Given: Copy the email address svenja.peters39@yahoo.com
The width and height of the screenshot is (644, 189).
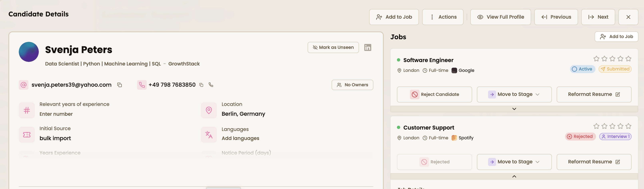Looking at the screenshot, I should coord(120,85).
